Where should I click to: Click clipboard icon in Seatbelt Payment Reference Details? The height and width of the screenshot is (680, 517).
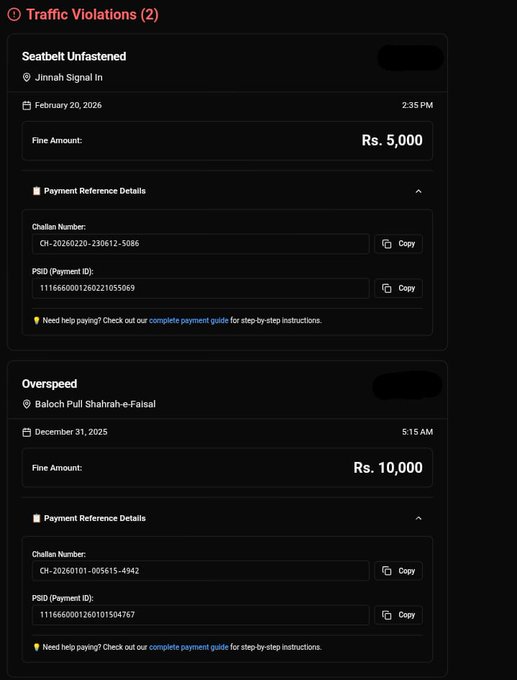pos(36,191)
